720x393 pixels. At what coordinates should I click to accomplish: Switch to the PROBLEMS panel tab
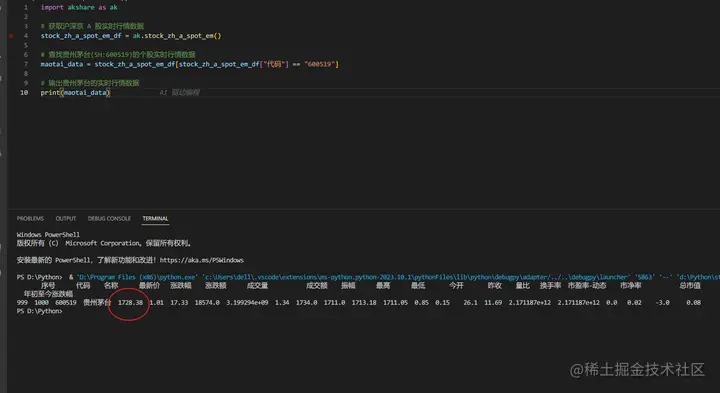(30, 219)
